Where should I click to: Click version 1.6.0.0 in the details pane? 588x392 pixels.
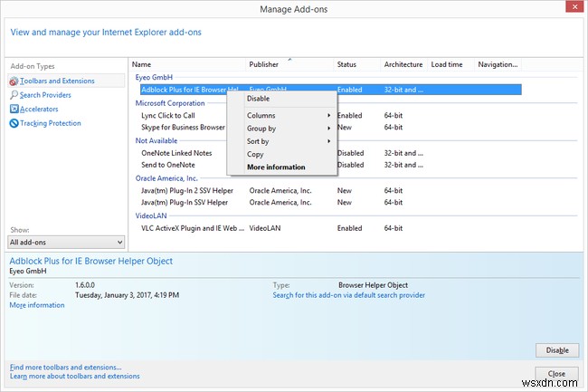[x=85, y=285]
